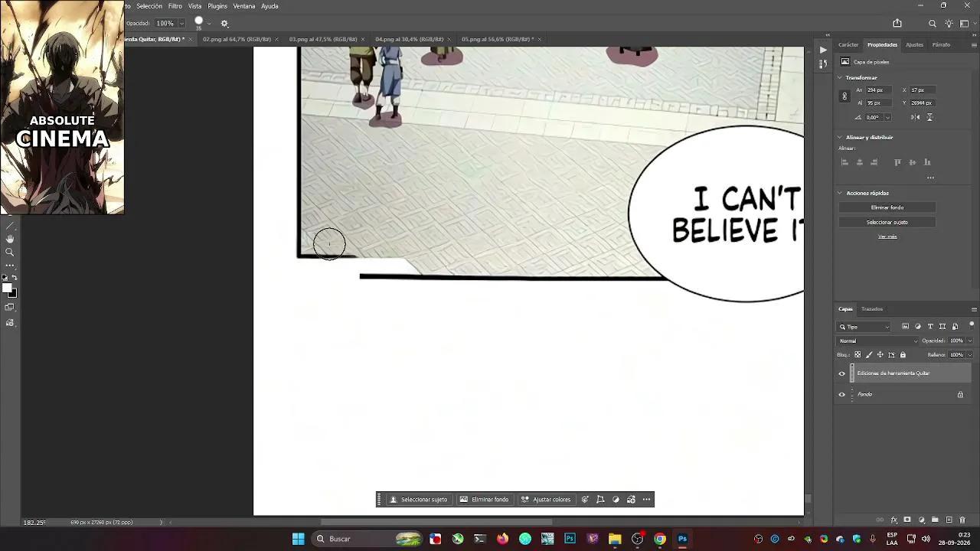980x551 pixels.
Task: Open contextual taskbar more options ellipsis
Action: click(x=647, y=500)
